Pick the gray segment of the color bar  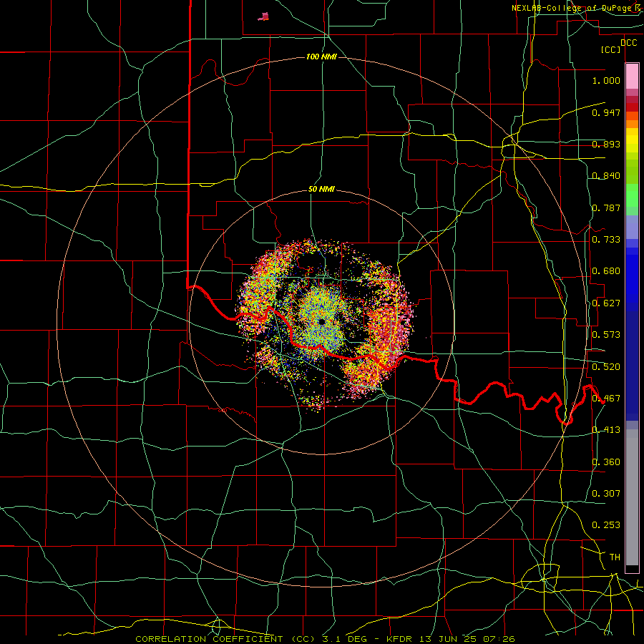632,497
